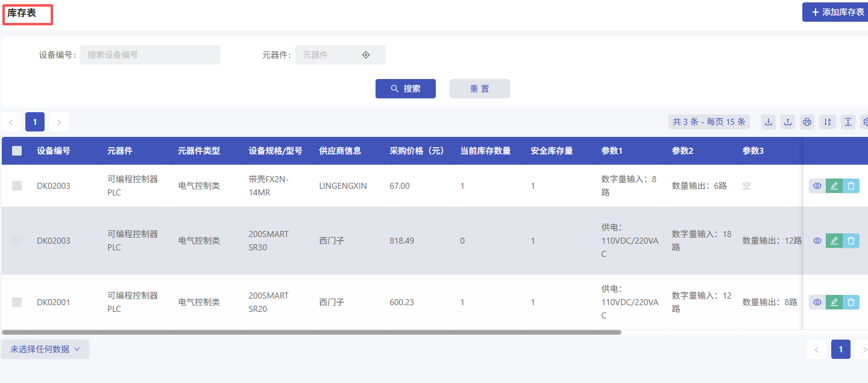Delete the DK02001 row via trash icon

851,302
